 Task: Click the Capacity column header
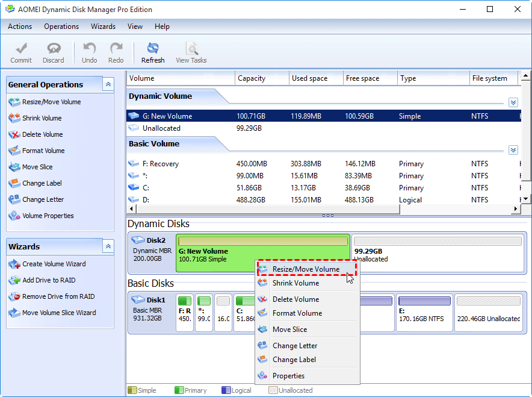[x=252, y=78]
